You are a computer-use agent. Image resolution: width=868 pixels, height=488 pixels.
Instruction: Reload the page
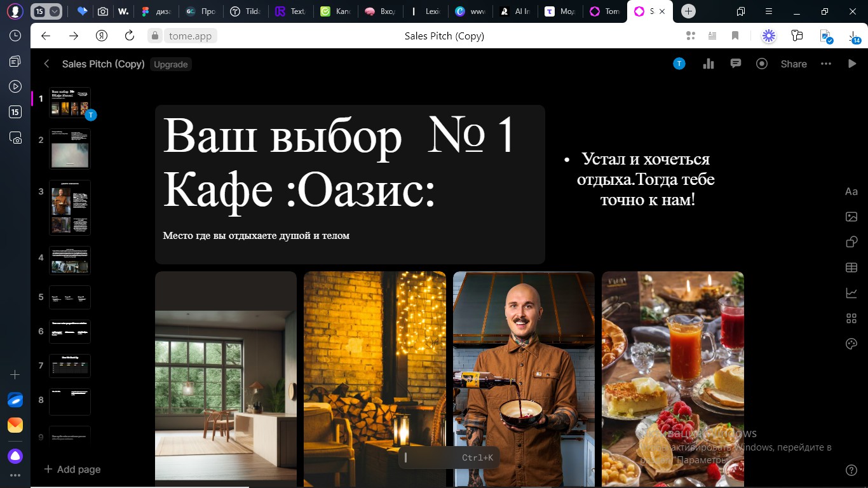(130, 36)
